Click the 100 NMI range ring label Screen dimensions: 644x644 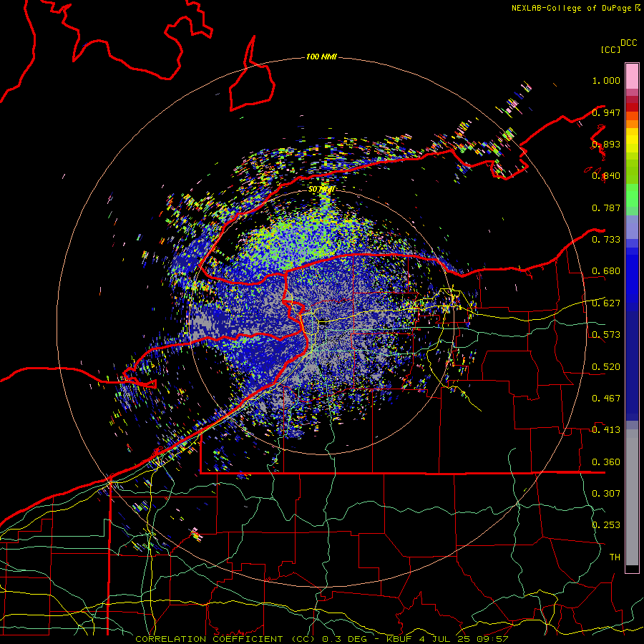321,57
